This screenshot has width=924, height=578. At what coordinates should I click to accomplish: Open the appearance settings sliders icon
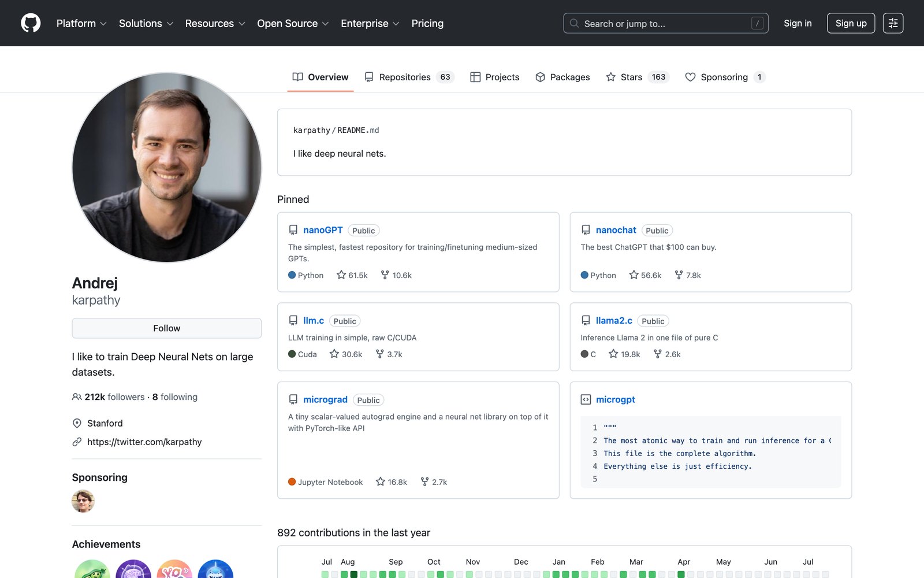(x=893, y=23)
